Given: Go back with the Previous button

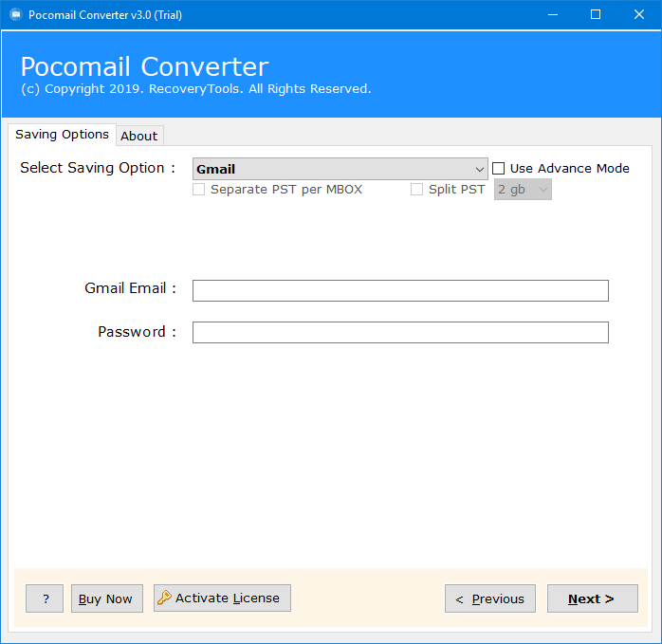Looking at the screenshot, I should click(490, 598).
